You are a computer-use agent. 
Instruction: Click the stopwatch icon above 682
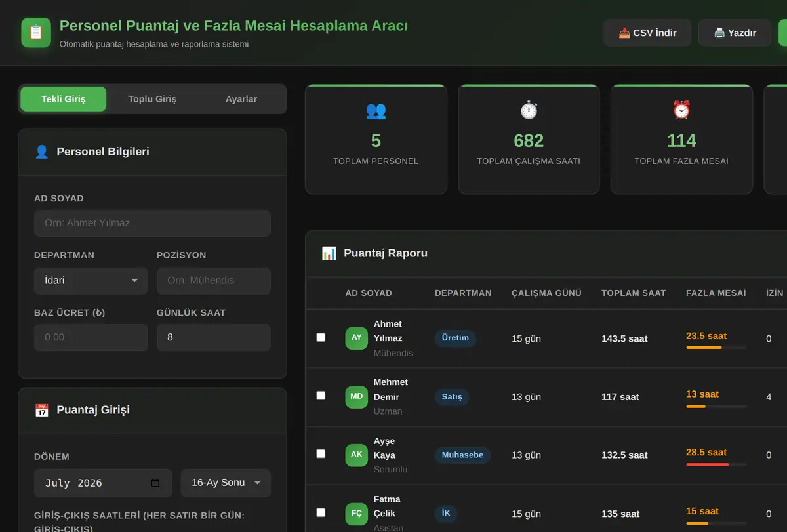pos(529,110)
